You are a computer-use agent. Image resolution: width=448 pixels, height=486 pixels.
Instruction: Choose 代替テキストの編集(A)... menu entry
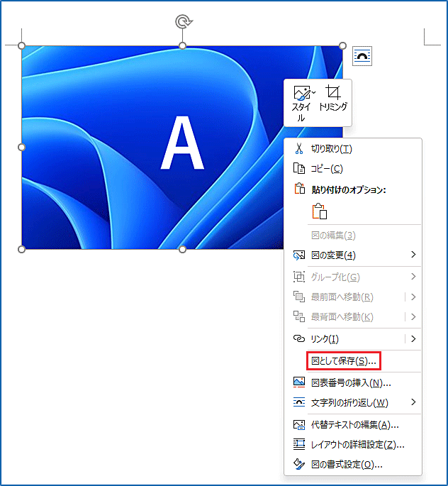tap(353, 425)
